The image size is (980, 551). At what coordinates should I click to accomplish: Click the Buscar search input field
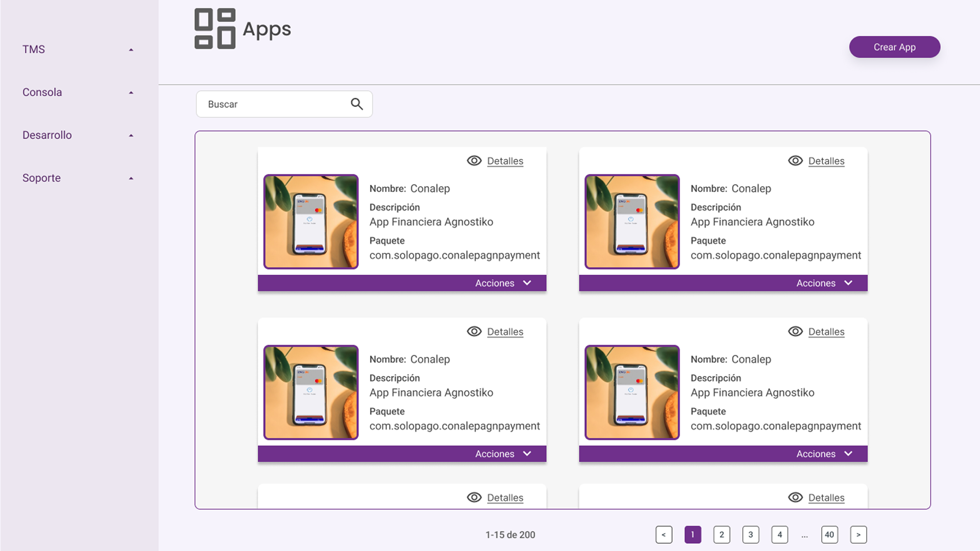coord(284,104)
